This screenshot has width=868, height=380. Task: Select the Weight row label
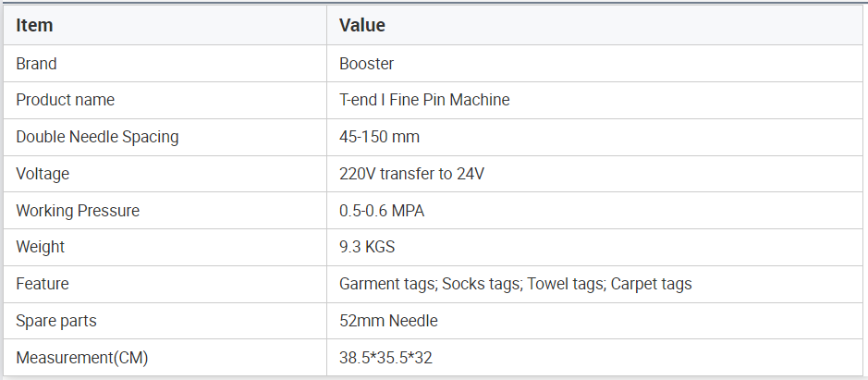[41, 247]
